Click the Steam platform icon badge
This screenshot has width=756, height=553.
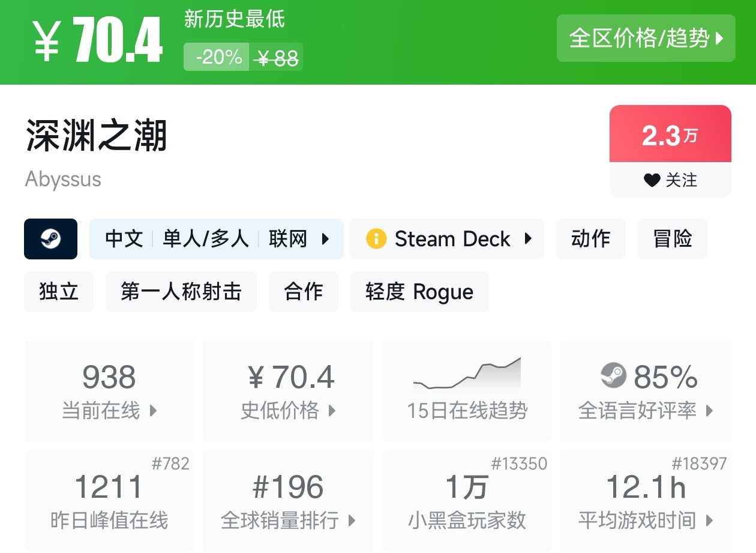50,239
